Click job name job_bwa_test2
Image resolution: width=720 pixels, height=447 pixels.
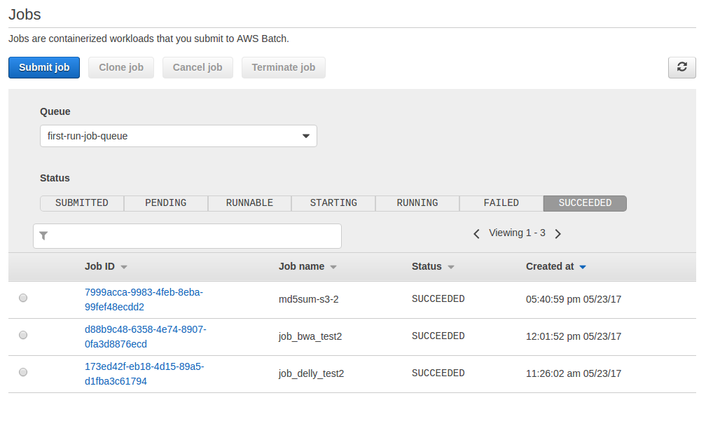coord(310,337)
